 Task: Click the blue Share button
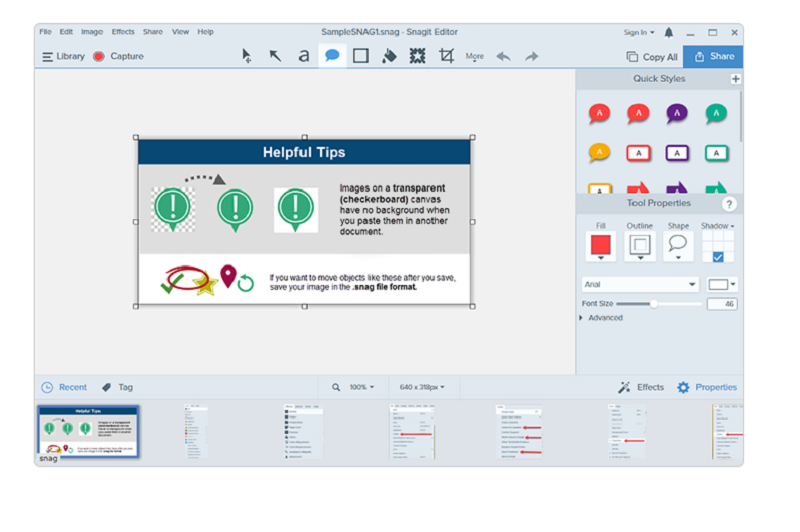713,57
